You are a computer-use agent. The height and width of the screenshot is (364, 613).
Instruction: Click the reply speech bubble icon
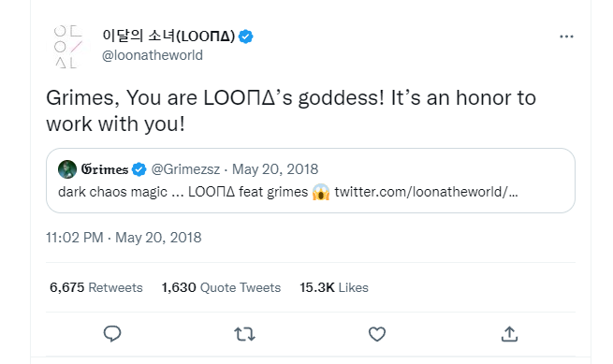(112, 334)
